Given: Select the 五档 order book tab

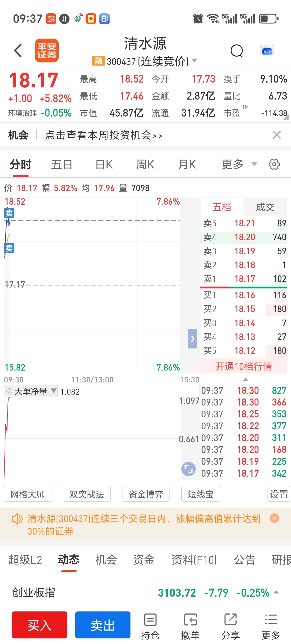Looking at the screenshot, I should click(222, 207).
